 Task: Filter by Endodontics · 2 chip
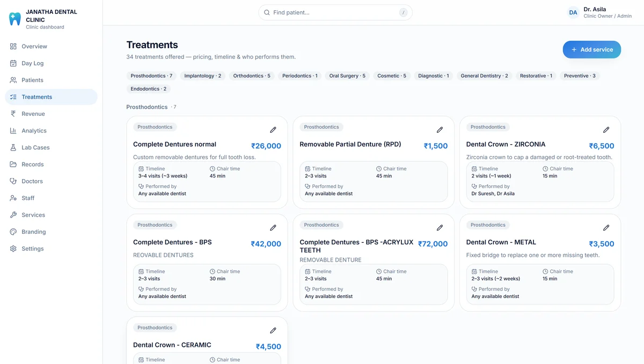pyautogui.click(x=149, y=89)
